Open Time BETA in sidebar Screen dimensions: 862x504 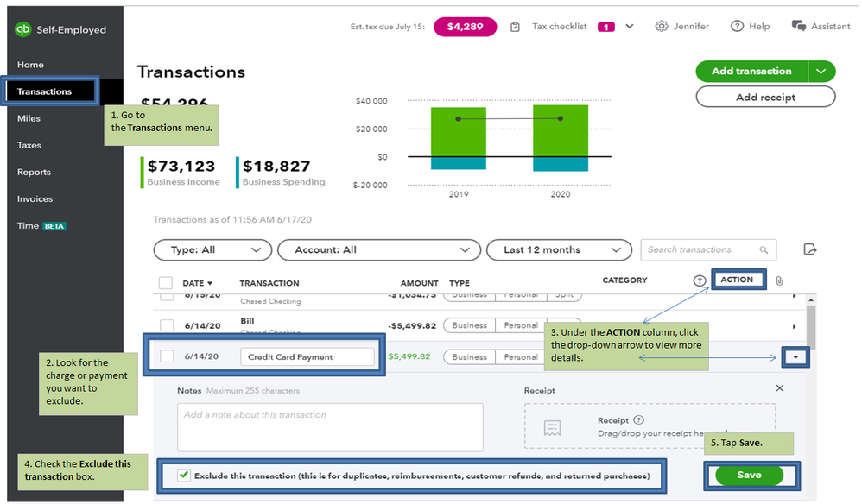[x=41, y=226]
